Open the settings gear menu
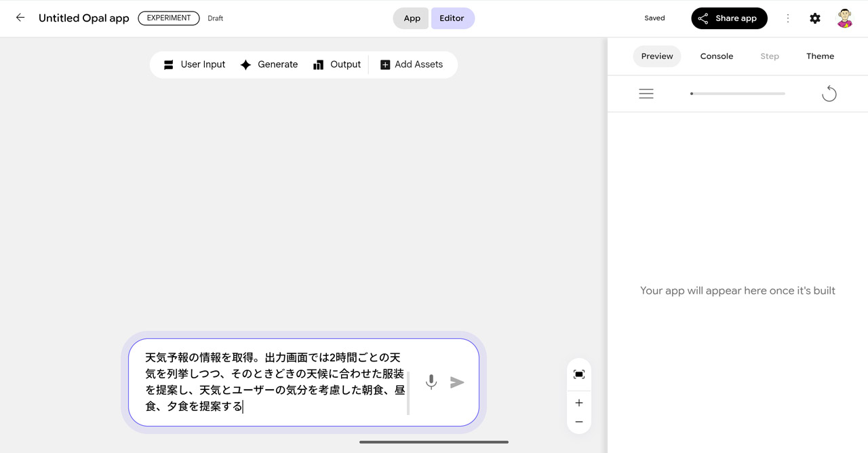Image resolution: width=868 pixels, height=453 pixels. click(814, 18)
